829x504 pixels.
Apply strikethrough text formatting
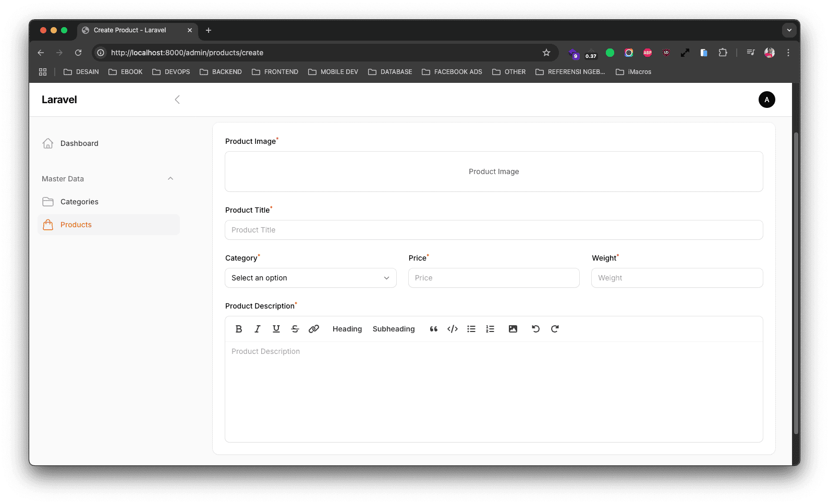coord(295,329)
